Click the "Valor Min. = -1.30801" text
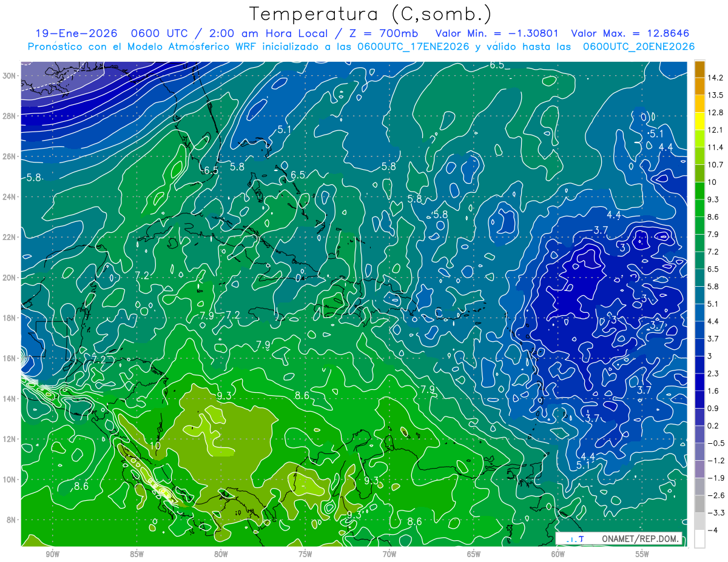This screenshot has height=562, width=728. 497,33
